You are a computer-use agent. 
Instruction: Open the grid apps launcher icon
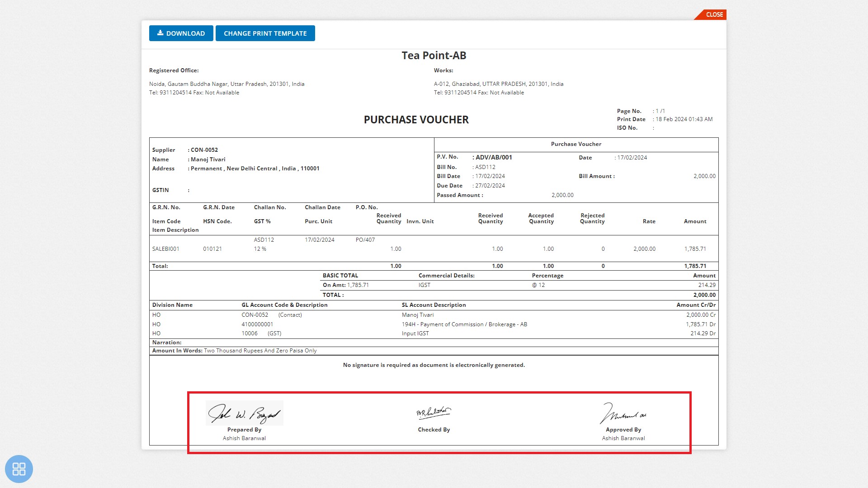(x=19, y=469)
